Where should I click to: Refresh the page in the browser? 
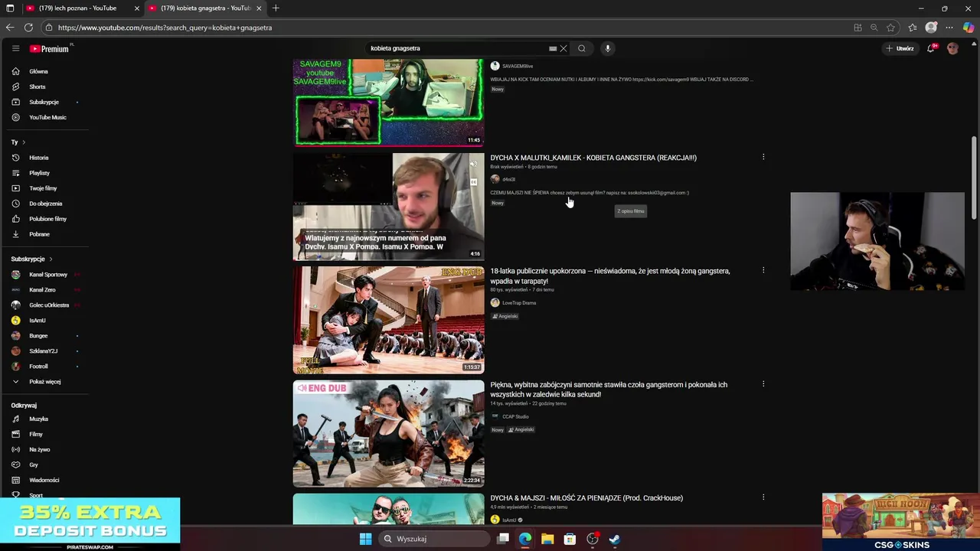coord(28,28)
